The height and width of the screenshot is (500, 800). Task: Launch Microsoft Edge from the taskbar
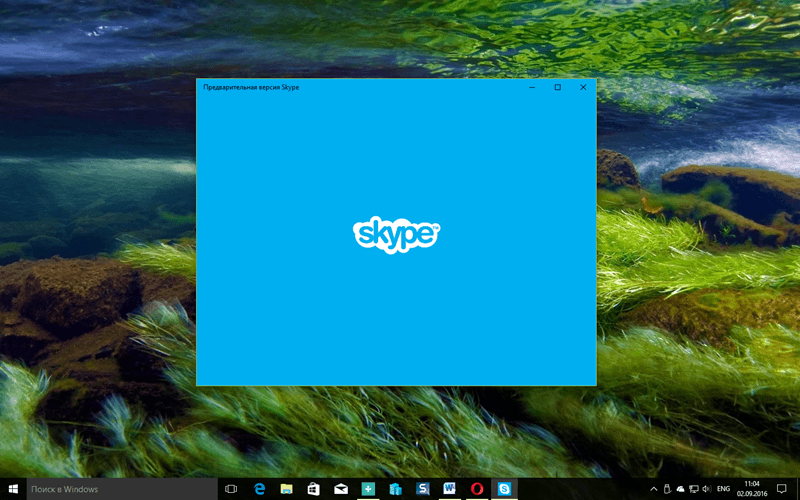260,489
